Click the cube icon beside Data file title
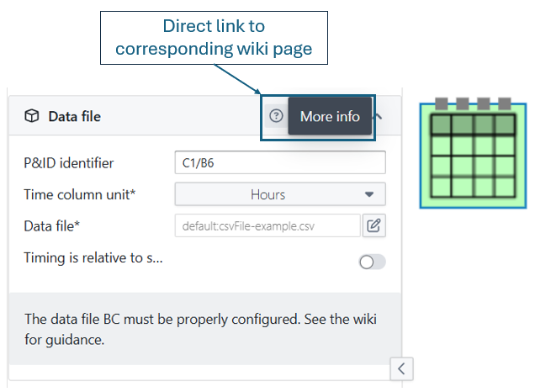535x392 pixels. click(31, 117)
